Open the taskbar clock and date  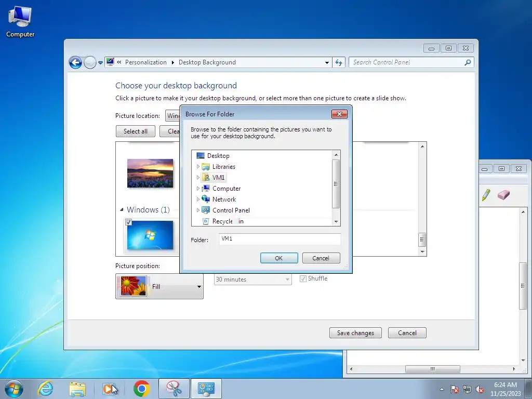(x=505, y=389)
